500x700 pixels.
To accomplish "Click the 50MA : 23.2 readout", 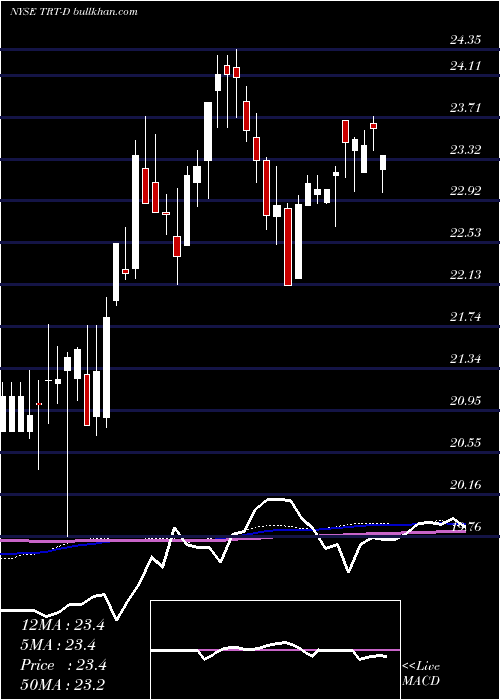I will pos(63,685).
